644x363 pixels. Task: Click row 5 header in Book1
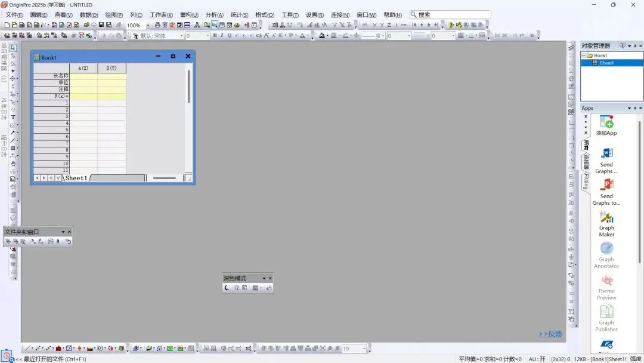pos(51,130)
